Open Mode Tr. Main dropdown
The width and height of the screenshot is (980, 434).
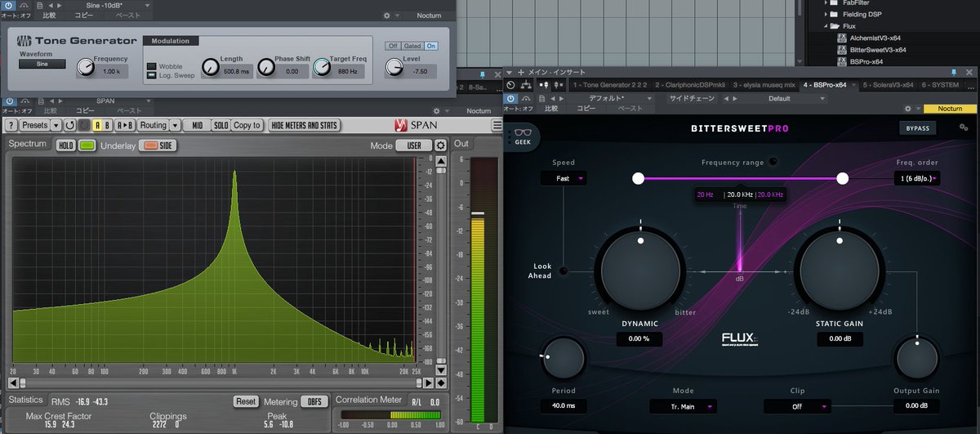pos(683,406)
